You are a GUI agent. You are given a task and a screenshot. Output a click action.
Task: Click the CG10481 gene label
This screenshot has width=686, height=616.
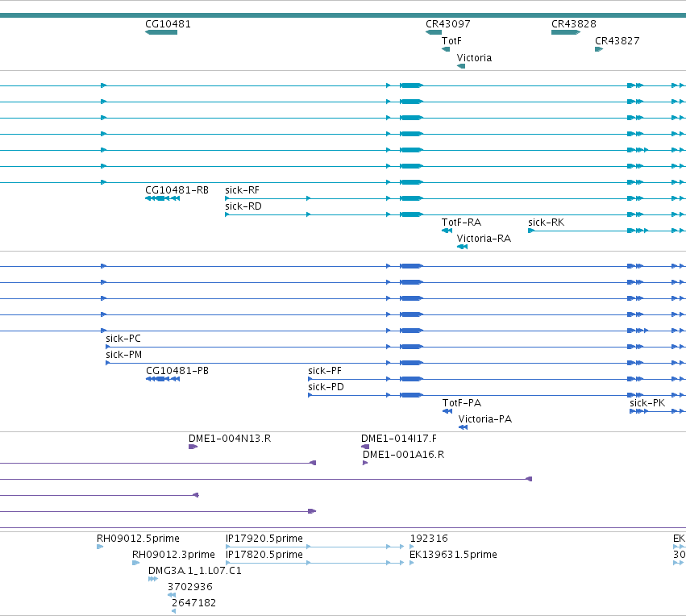point(168,24)
